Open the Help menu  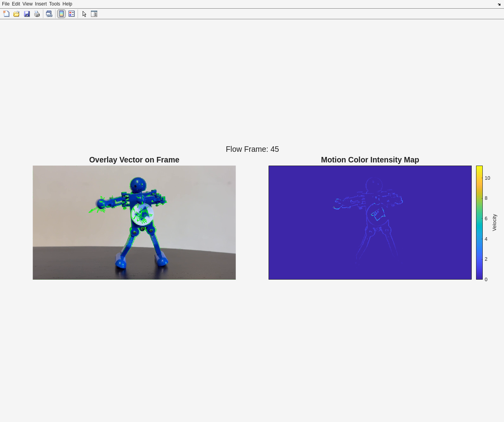point(67,4)
